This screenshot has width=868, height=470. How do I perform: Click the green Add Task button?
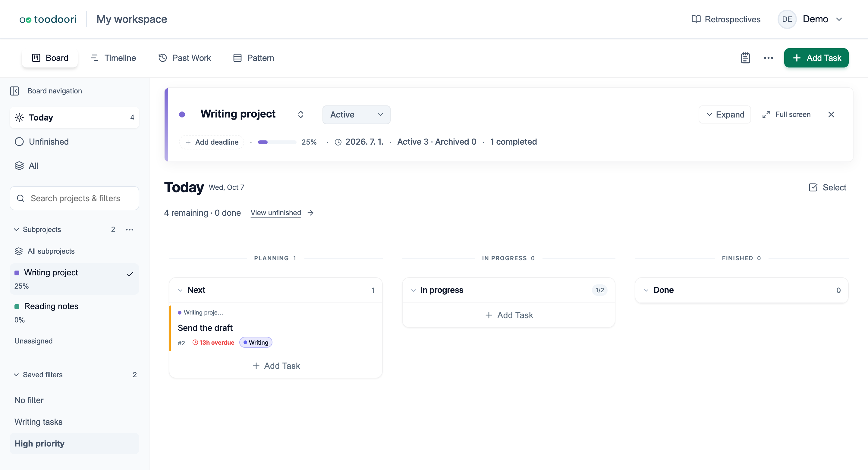click(x=816, y=58)
